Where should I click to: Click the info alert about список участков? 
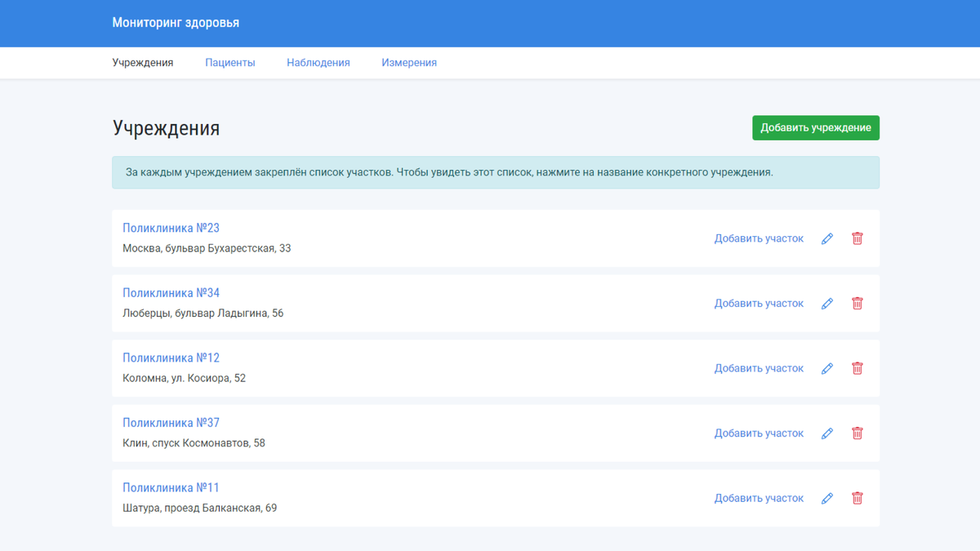pyautogui.click(x=496, y=172)
